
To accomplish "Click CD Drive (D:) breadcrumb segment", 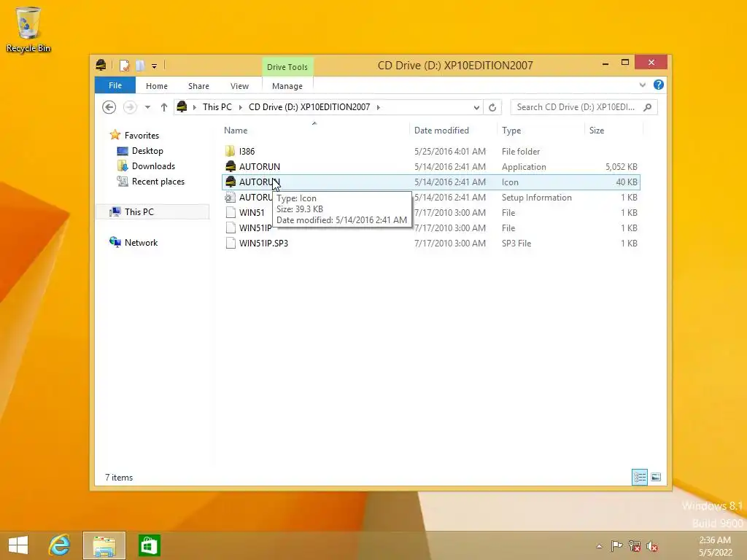I will (x=309, y=107).
